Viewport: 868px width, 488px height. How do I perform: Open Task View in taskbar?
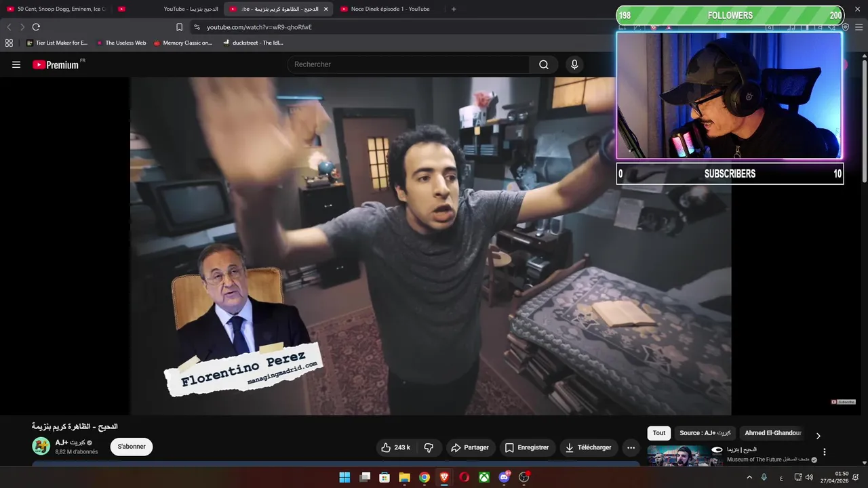[365, 477]
